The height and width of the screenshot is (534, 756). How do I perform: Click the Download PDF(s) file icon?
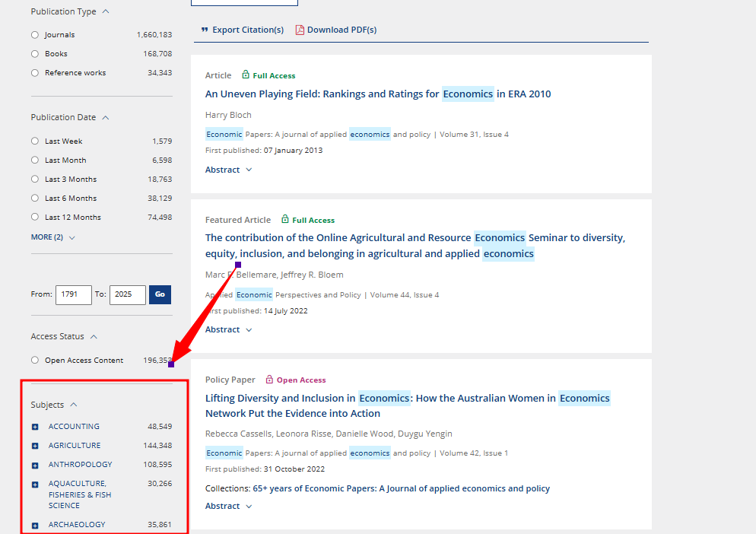coord(300,30)
